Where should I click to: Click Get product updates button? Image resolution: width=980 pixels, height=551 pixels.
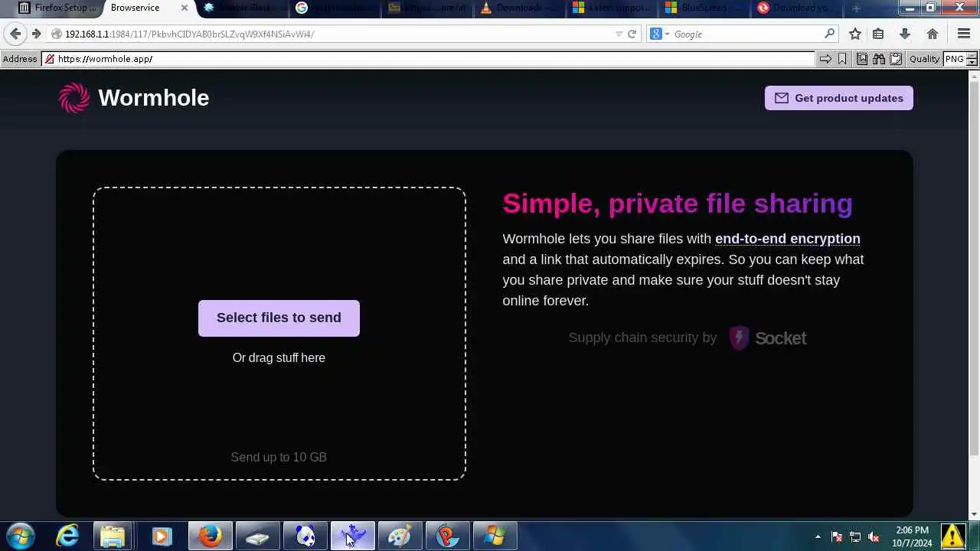point(839,98)
